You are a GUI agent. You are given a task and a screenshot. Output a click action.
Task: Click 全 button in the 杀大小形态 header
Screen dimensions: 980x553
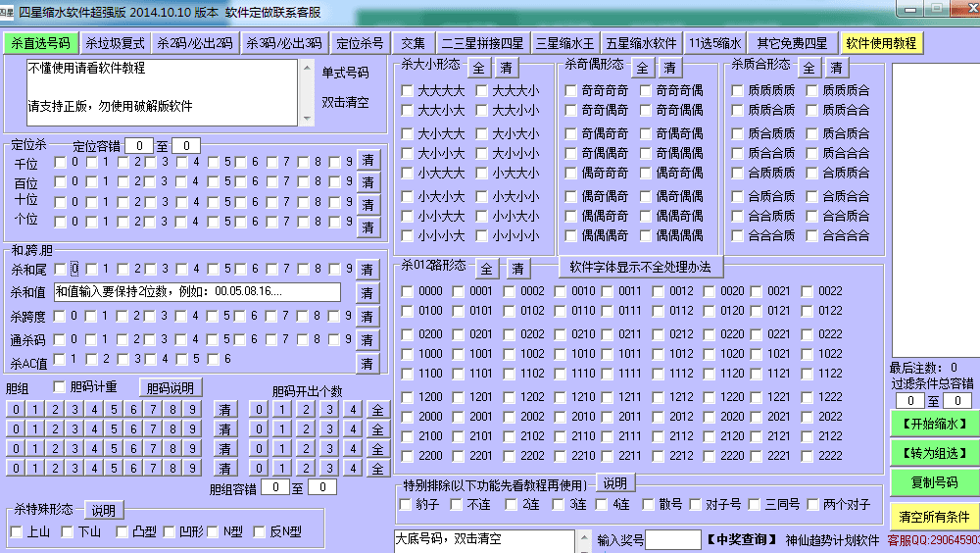[477, 68]
